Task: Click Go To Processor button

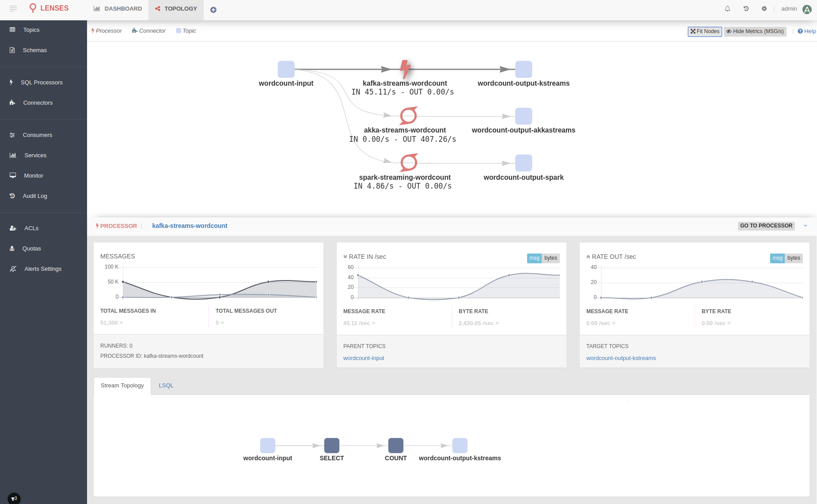Action: [x=766, y=226]
